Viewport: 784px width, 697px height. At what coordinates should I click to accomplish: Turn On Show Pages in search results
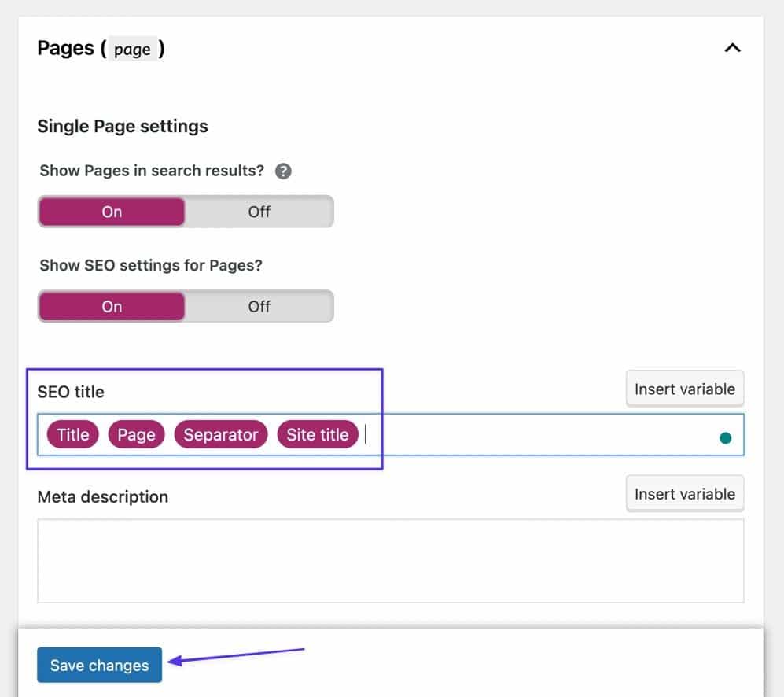click(112, 212)
